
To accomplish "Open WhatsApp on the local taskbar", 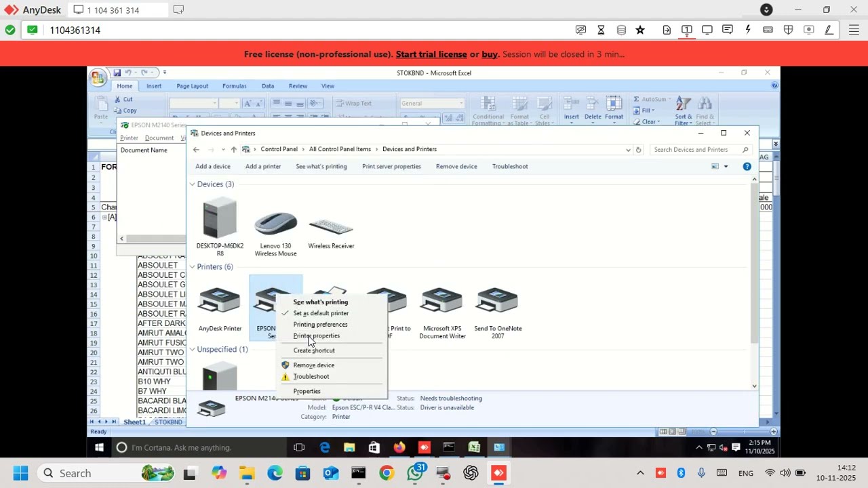I will pyautogui.click(x=415, y=473).
